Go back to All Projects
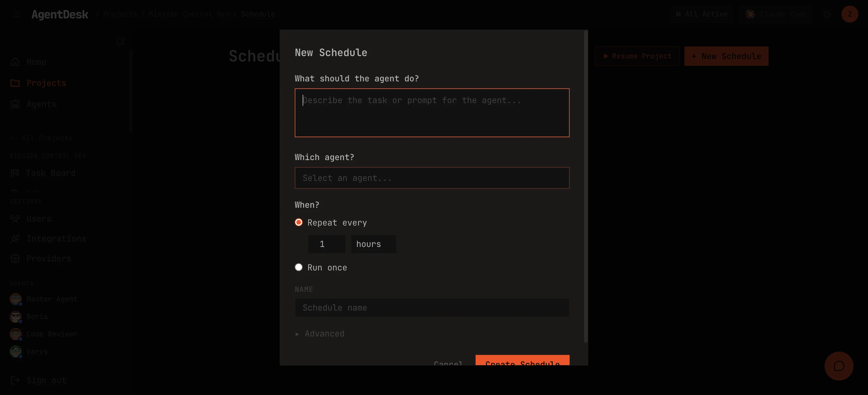 point(42,138)
